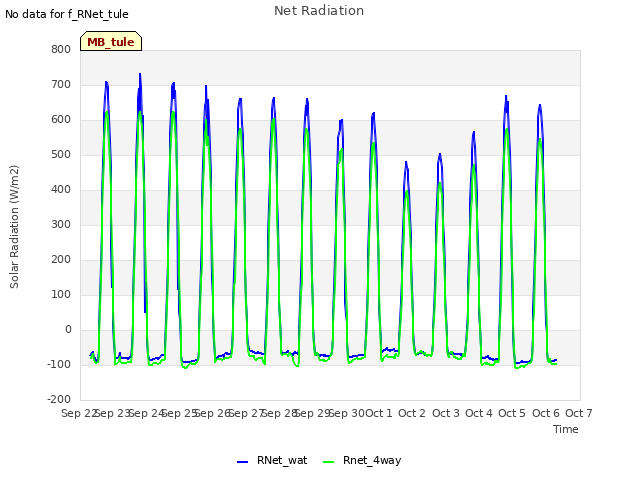640x480 pixels.
Task: Click the 500 y-axis tick label
Action: (61, 155)
